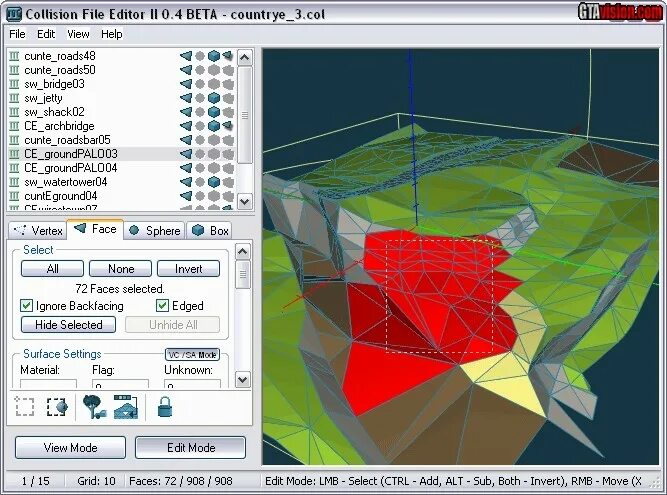667x495 pixels.
Task: Click the Unhide All button
Action: (172, 324)
